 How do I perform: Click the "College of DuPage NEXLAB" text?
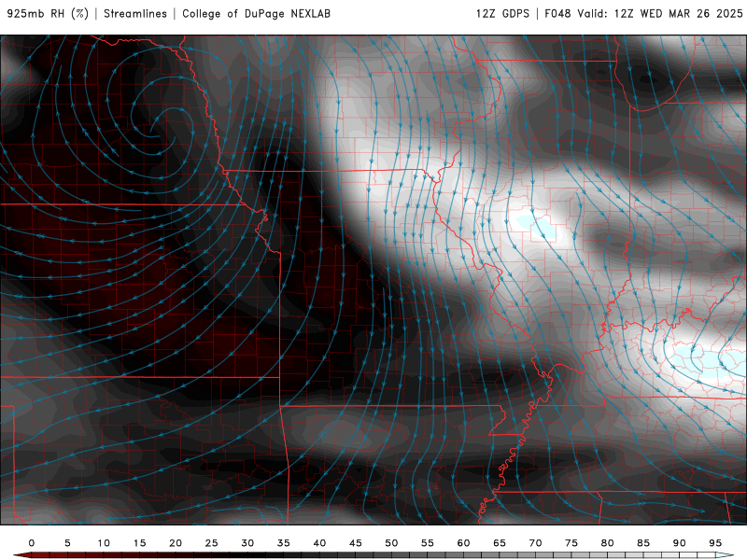coord(256,13)
